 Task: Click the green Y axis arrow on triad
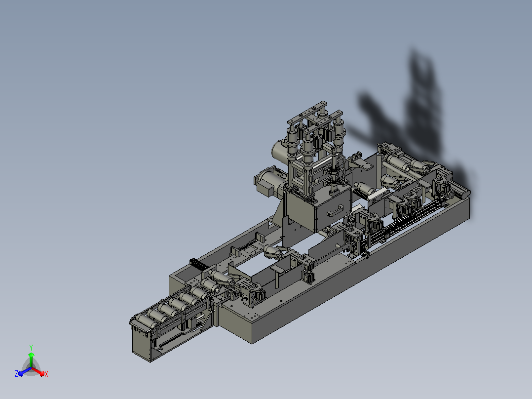31,360
